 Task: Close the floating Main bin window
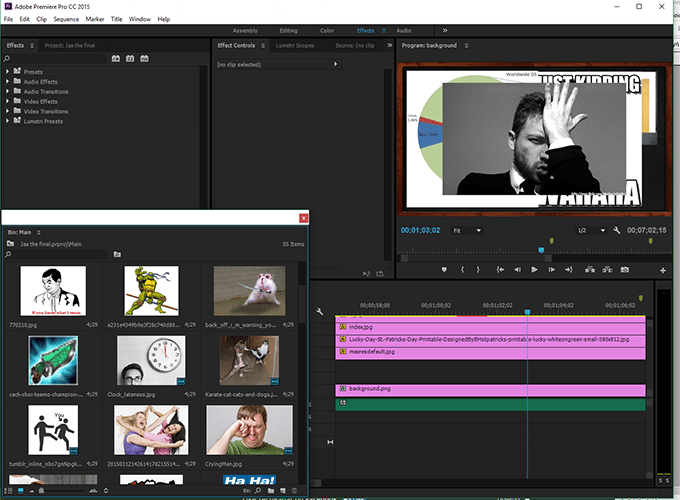coord(304,218)
